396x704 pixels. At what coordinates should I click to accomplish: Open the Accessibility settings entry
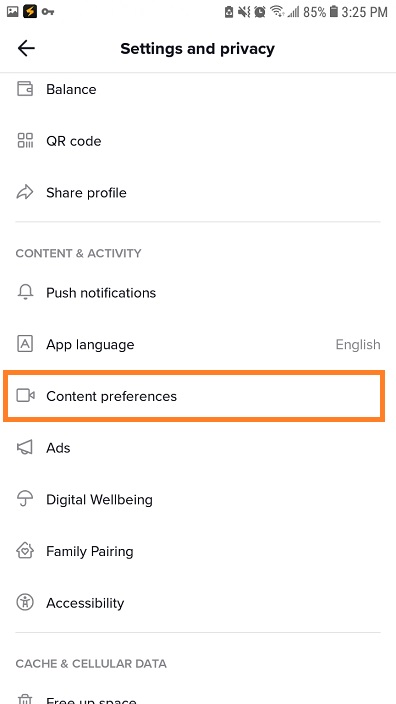pos(198,603)
